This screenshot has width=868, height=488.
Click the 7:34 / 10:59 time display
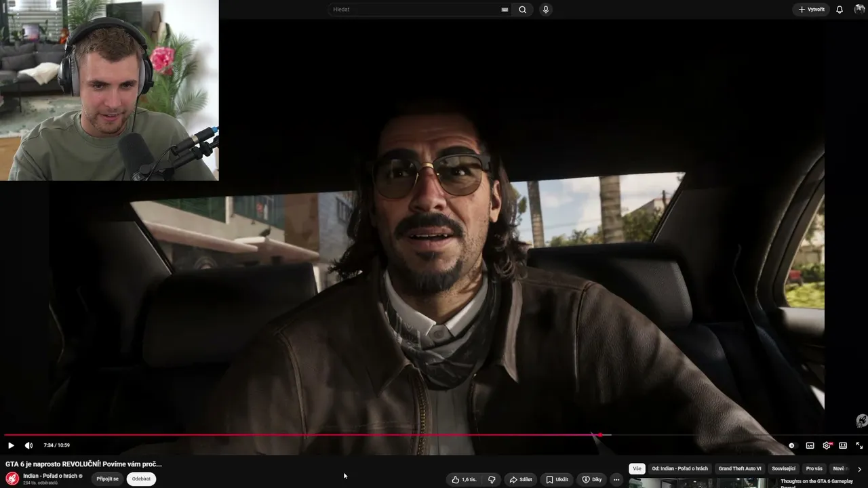point(56,445)
